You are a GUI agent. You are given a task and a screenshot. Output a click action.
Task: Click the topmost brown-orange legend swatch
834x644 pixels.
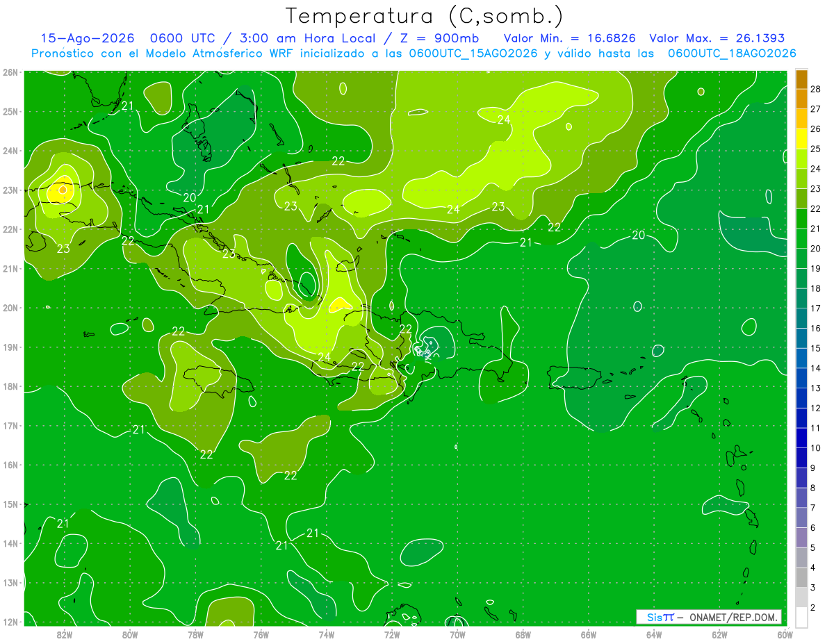[x=801, y=79]
